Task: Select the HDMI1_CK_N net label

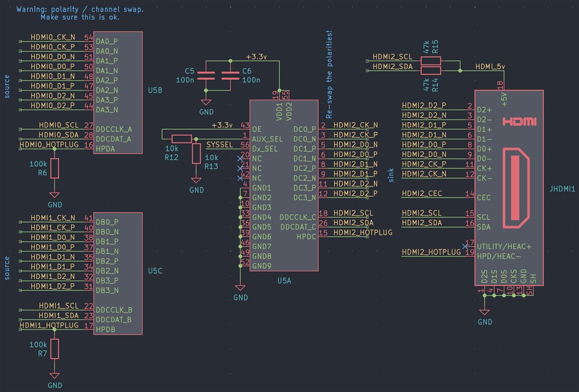Action: pos(53,218)
